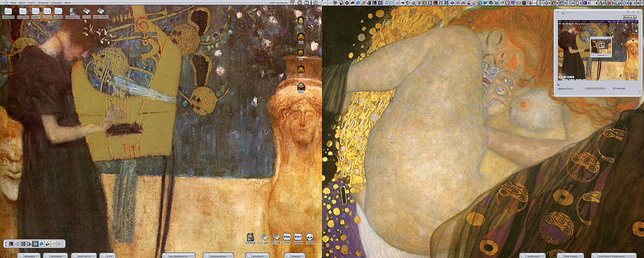
Task: Open the cambitch folder
Action: click(8, 12)
